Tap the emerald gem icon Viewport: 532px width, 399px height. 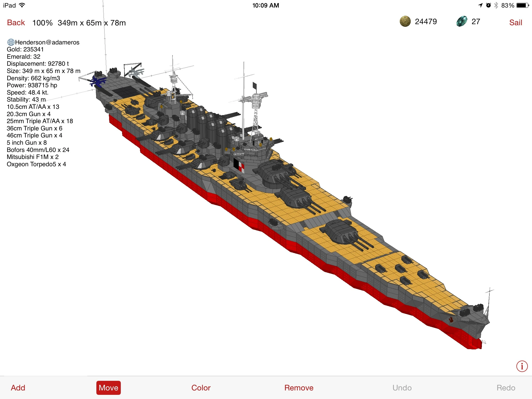point(462,22)
